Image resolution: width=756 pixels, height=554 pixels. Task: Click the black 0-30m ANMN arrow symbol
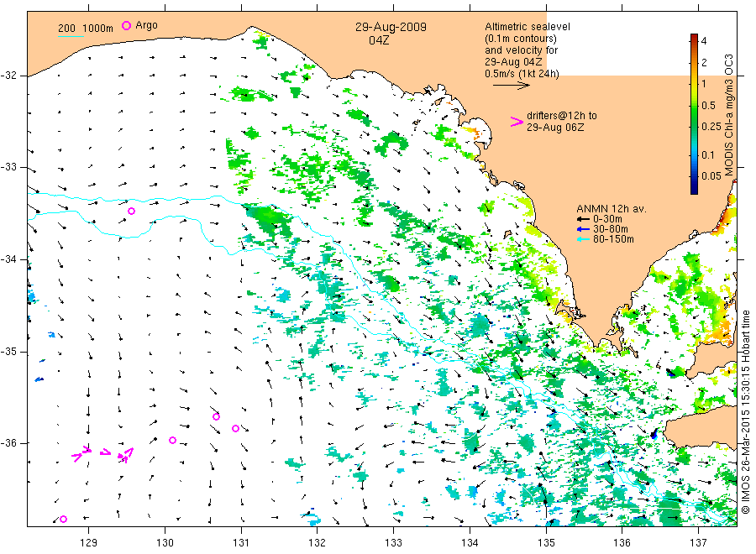[584, 219]
